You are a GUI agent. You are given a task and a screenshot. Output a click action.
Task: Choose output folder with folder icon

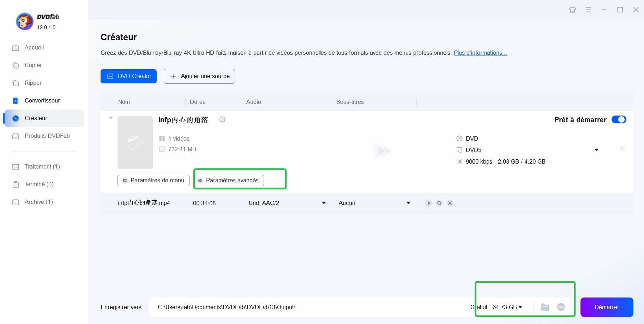coord(545,307)
